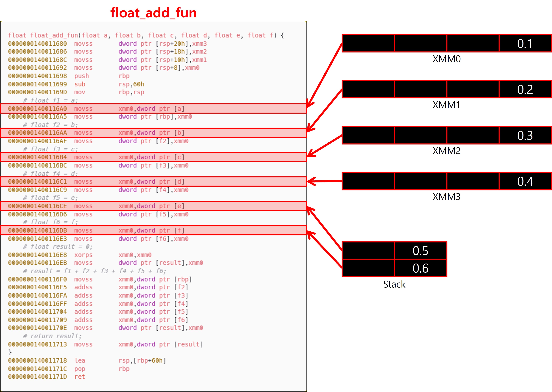This screenshot has width=552, height=392.
Task: Click the function signature line at top
Action: point(146,35)
